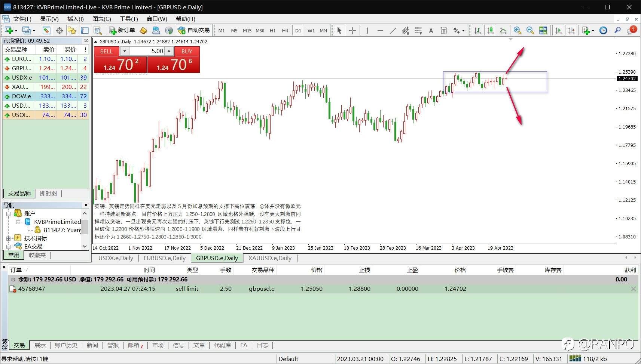Open the 工具(T) menu
The image size is (641, 364).
coord(128,19)
